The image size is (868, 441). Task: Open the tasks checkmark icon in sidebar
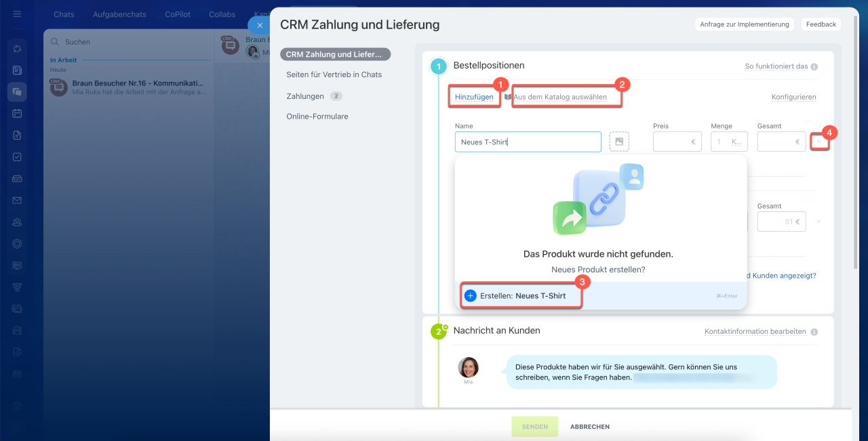point(17,156)
